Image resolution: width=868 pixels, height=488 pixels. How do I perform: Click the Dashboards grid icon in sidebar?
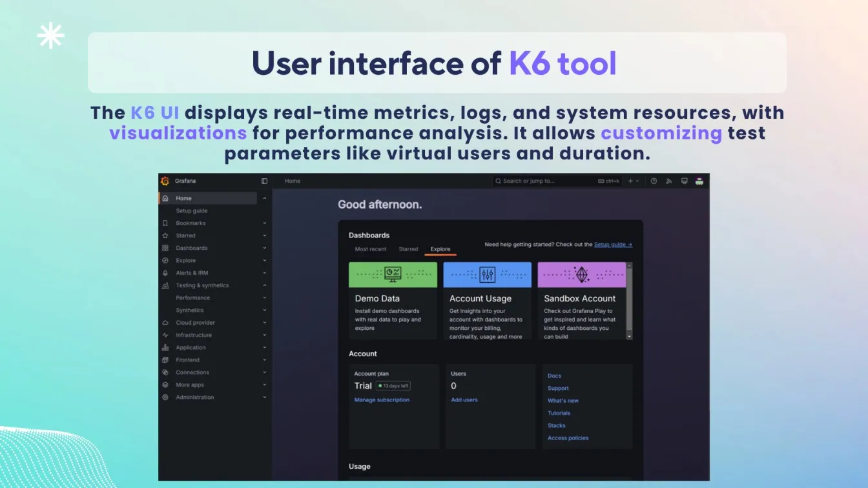[165, 248]
